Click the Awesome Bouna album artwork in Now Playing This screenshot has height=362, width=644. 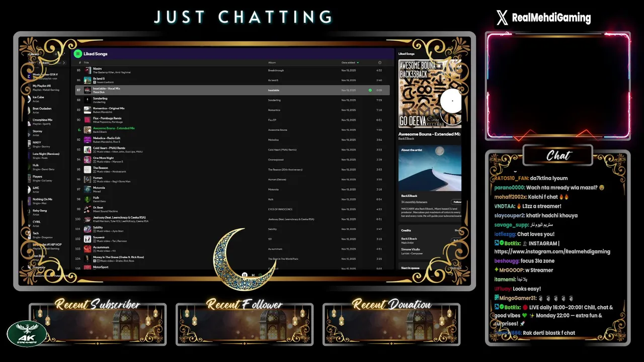pos(430,94)
